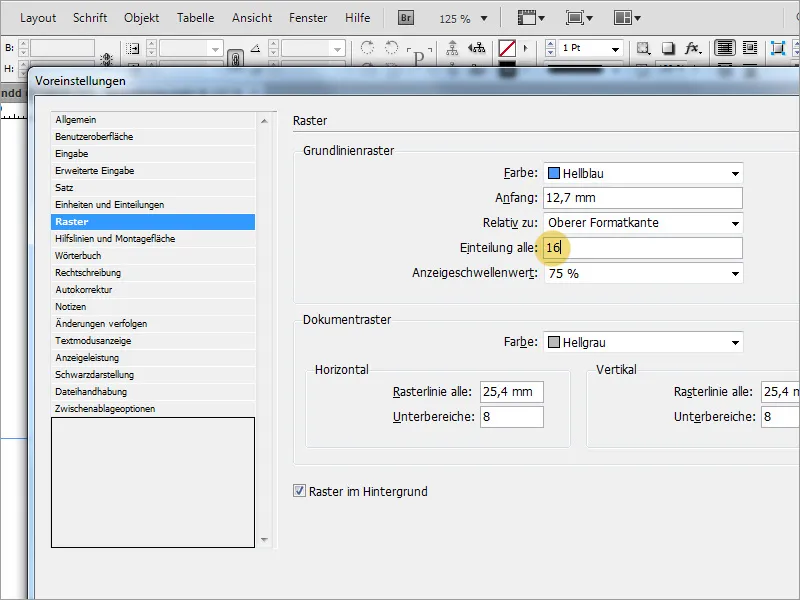The width and height of the screenshot is (800, 600).
Task: Step the stroke weight value
Action: (x=550, y=48)
